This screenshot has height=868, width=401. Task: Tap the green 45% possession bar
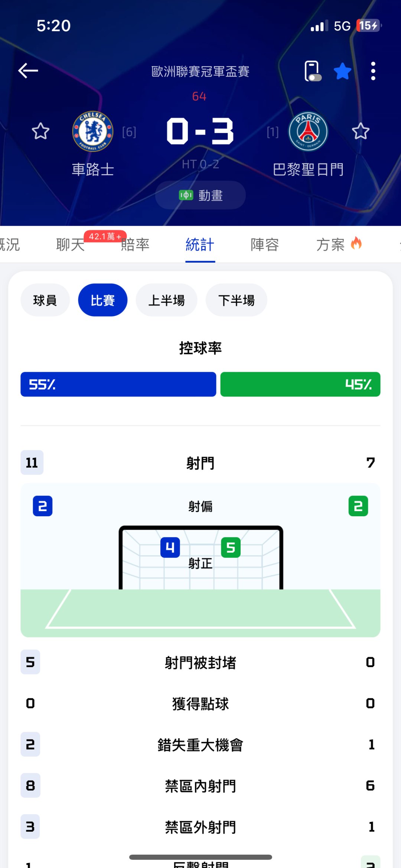300,384
